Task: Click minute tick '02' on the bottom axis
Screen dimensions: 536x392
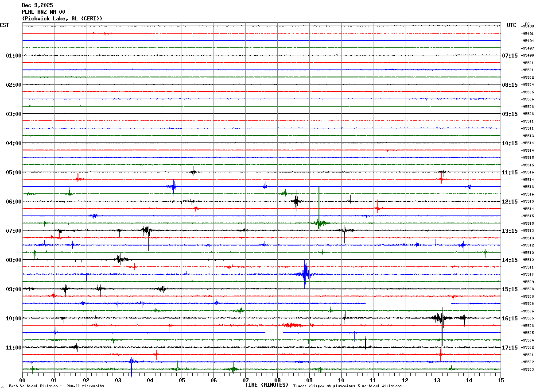Action: [x=86, y=380]
